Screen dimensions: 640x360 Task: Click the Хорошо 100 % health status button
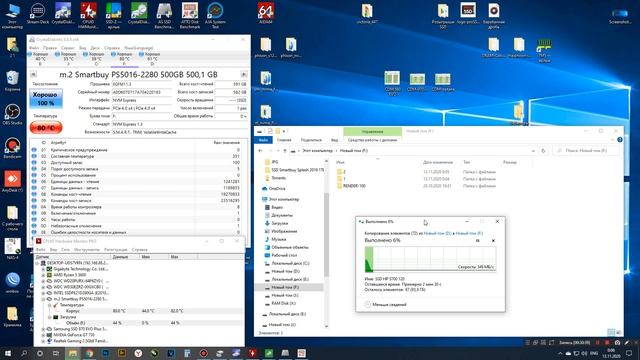coord(46,99)
